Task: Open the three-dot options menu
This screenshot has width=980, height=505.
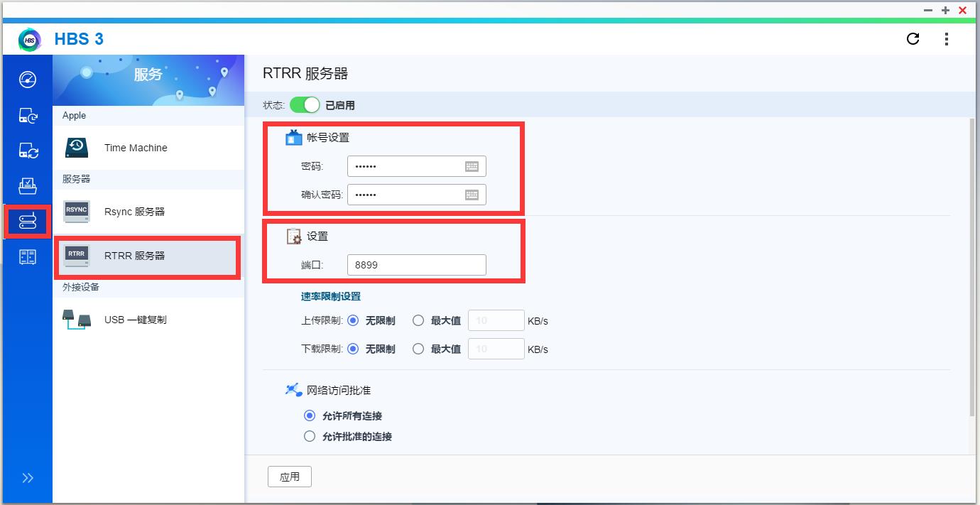Action: click(x=947, y=39)
